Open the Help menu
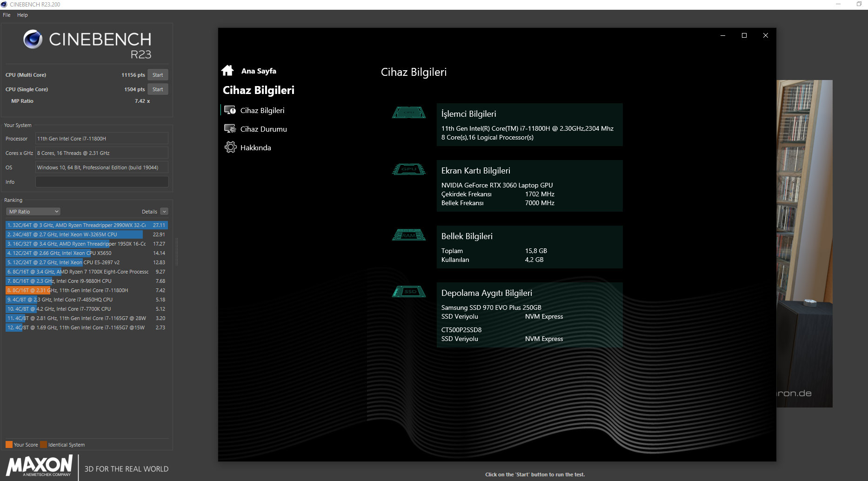Screen dimensions: 868x481 [22, 15]
